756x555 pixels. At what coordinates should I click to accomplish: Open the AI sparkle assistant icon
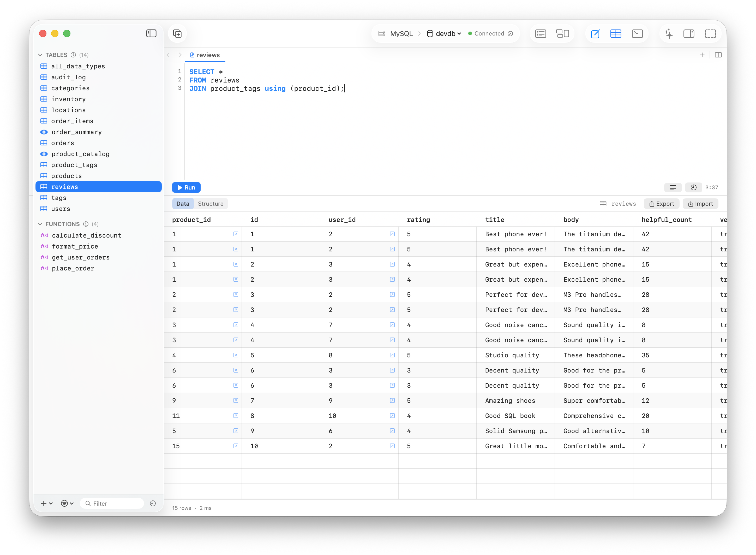tap(668, 34)
